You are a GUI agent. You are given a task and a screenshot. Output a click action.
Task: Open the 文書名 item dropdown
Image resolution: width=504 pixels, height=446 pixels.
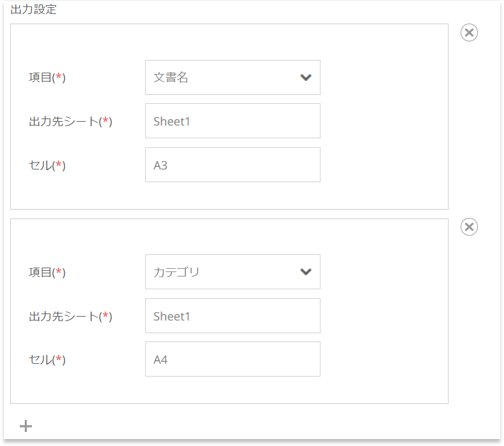pos(233,78)
